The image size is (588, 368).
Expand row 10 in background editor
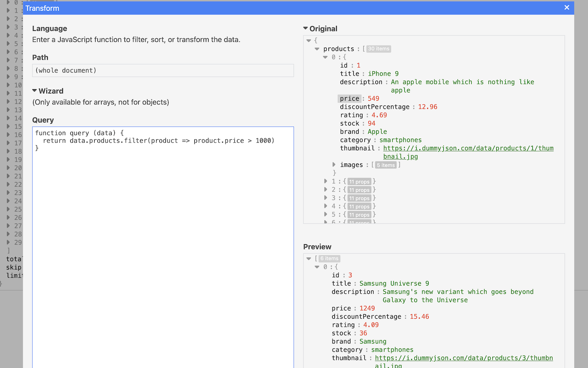[x=8, y=85]
